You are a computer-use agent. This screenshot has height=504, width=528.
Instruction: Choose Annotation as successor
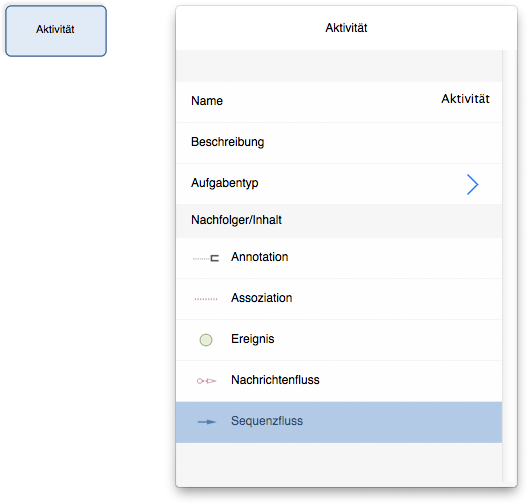coord(339,258)
